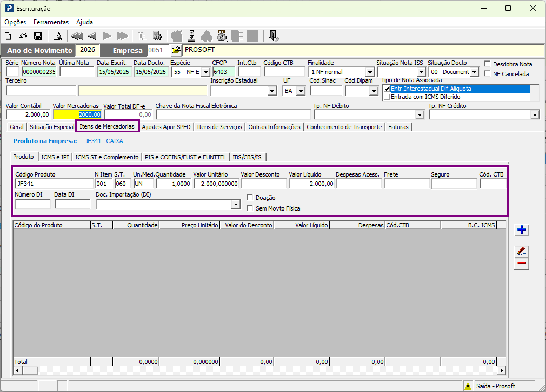Click the cloud-shaped toolbar icon
The width and height of the screenshot is (546, 392).
click(x=207, y=36)
